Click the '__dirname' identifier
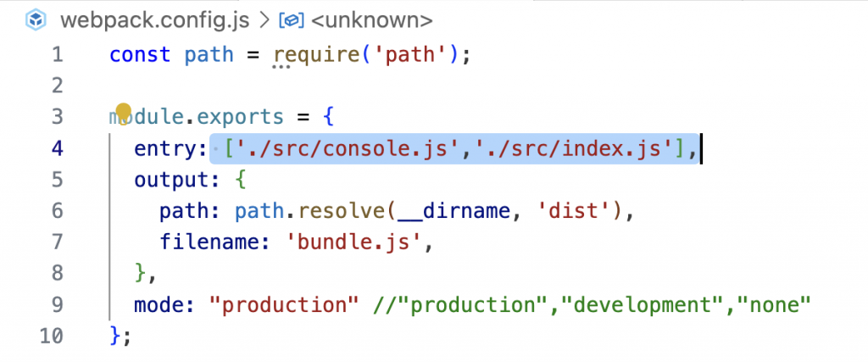Image resolution: width=868 pixels, height=362 pixels. [x=454, y=211]
